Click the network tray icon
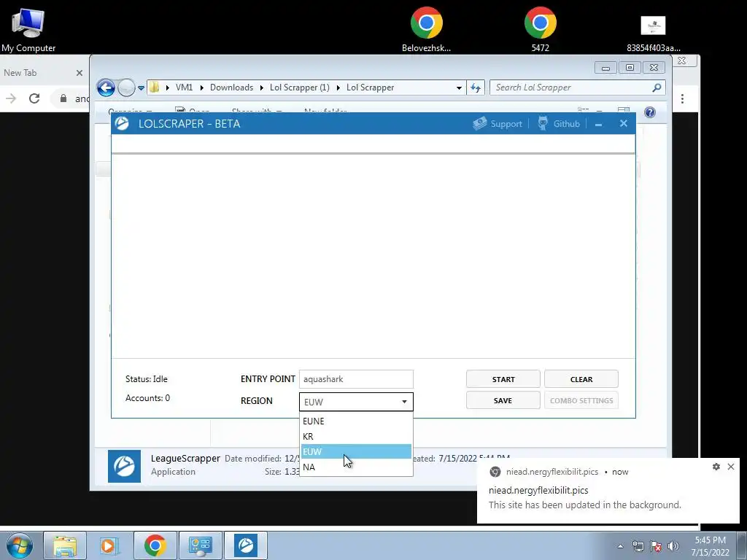This screenshot has height=560, width=747. (x=638, y=546)
